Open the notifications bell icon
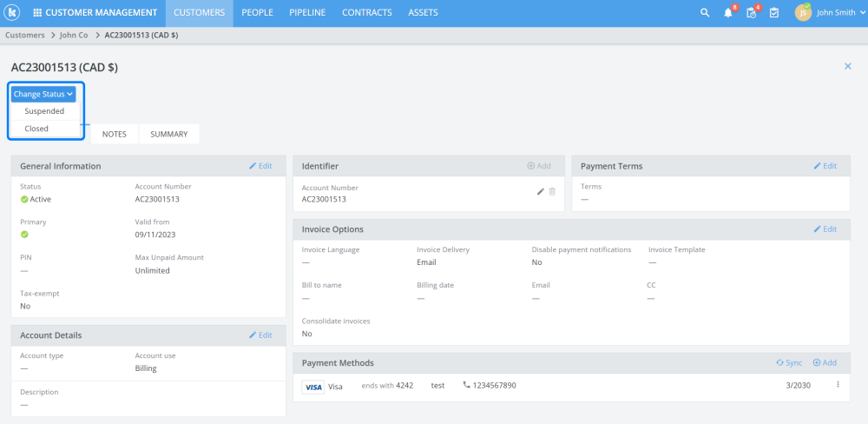 point(728,13)
